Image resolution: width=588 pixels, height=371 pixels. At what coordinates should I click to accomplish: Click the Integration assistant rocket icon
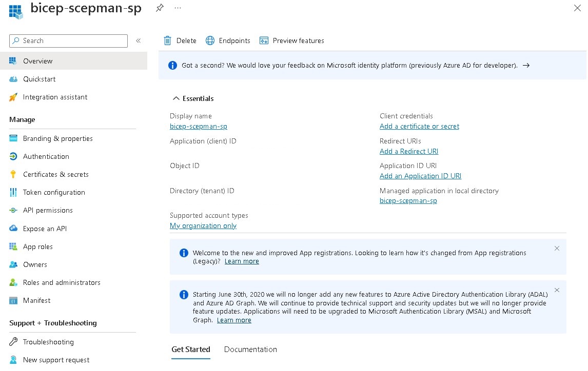pyautogui.click(x=13, y=97)
